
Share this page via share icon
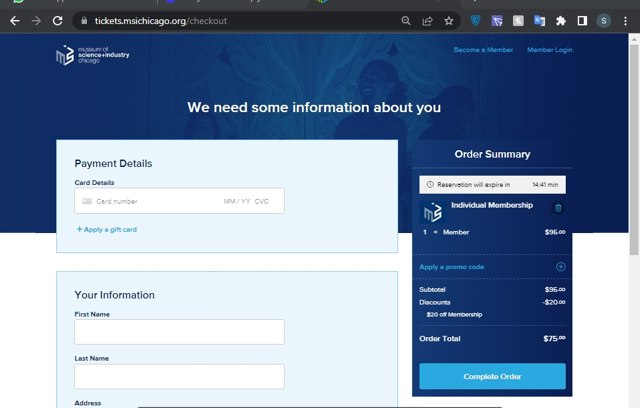click(427, 21)
